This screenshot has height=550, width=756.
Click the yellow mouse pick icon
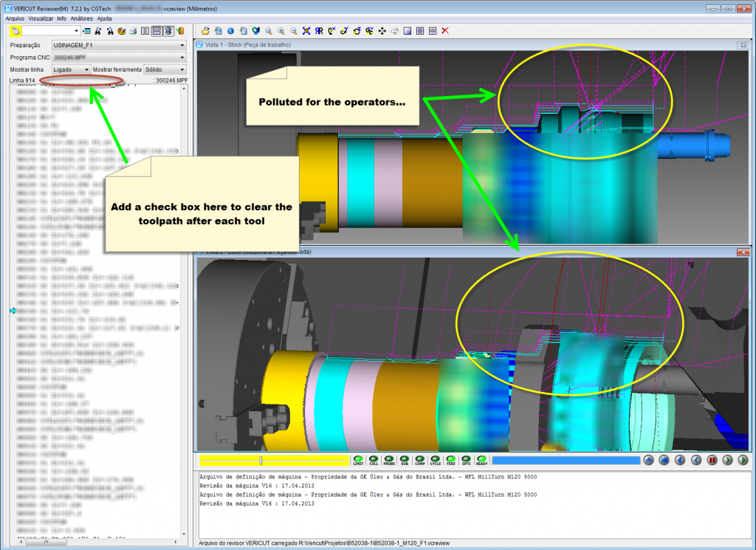click(x=16, y=31)
